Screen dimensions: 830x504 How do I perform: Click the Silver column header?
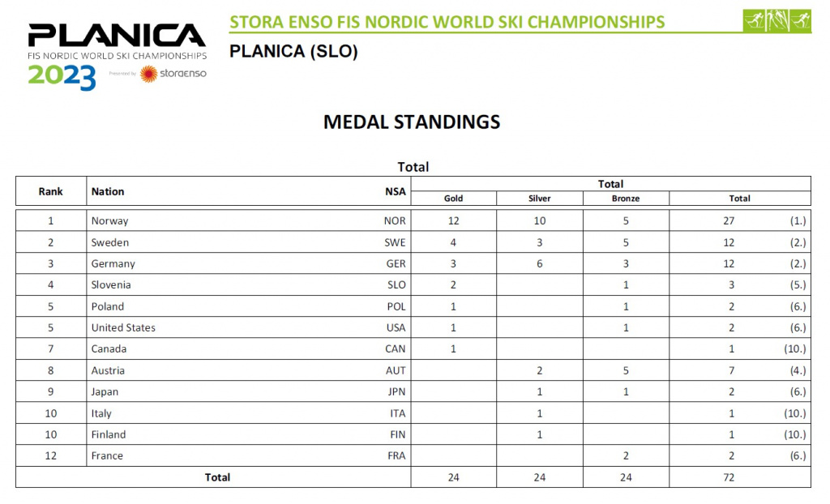(539, 199)
